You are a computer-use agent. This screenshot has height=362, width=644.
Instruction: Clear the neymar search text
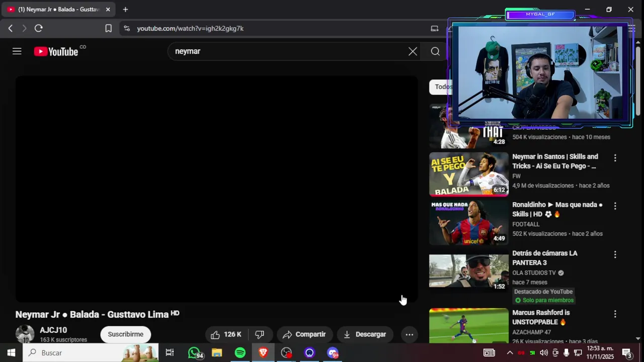coord(413,51)
